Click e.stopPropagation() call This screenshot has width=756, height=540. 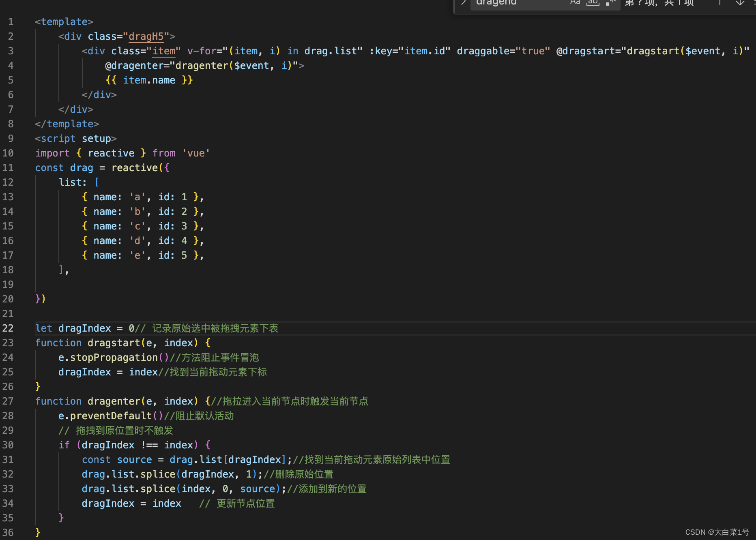coord(114,357)
